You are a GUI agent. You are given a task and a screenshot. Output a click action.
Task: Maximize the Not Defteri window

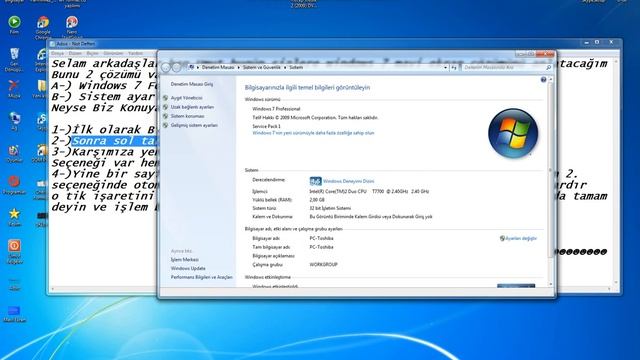(x=597, y=42)
